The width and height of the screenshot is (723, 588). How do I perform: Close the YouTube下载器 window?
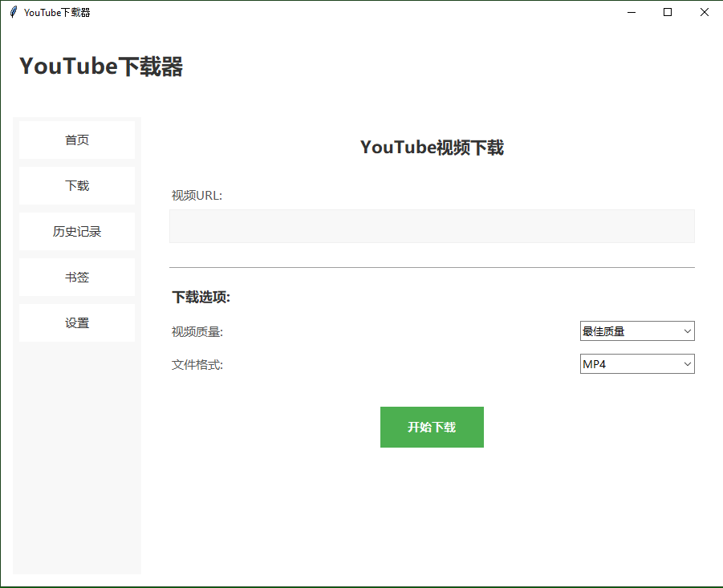(x=704, y=13)
